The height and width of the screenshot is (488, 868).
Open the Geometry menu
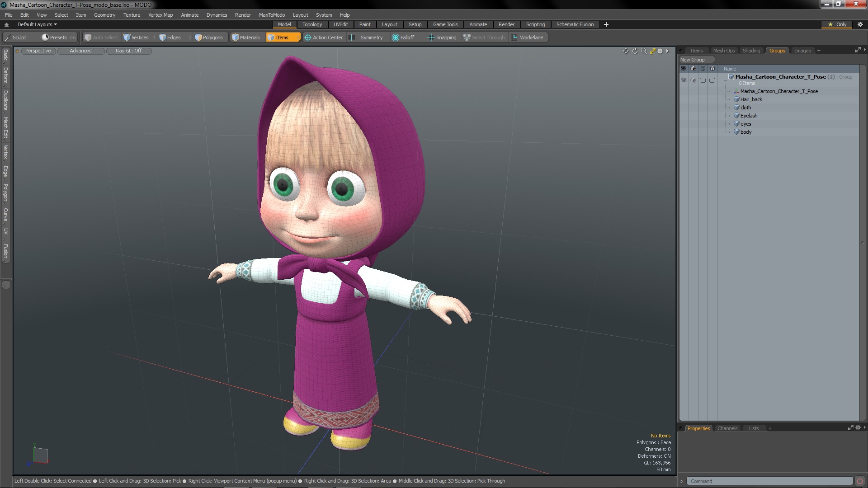pyautogui.click(x=104, y=15)
